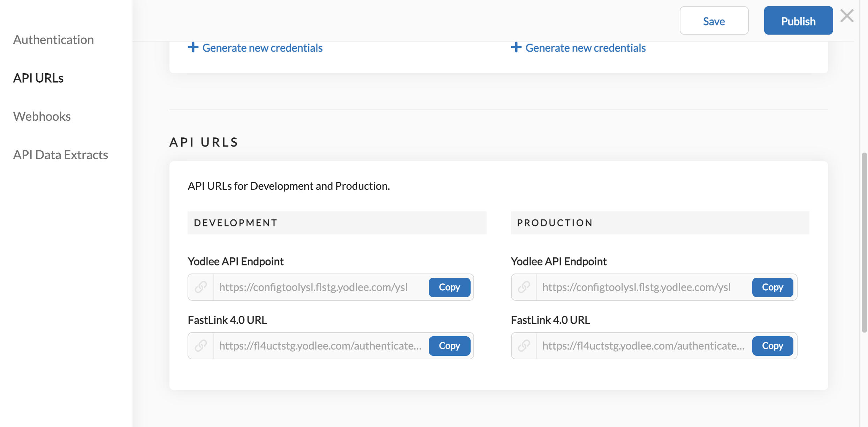Click link icon in Production Yodlee API Endpoint field
This screenshot has height=427, width=868.
(524, 287)
